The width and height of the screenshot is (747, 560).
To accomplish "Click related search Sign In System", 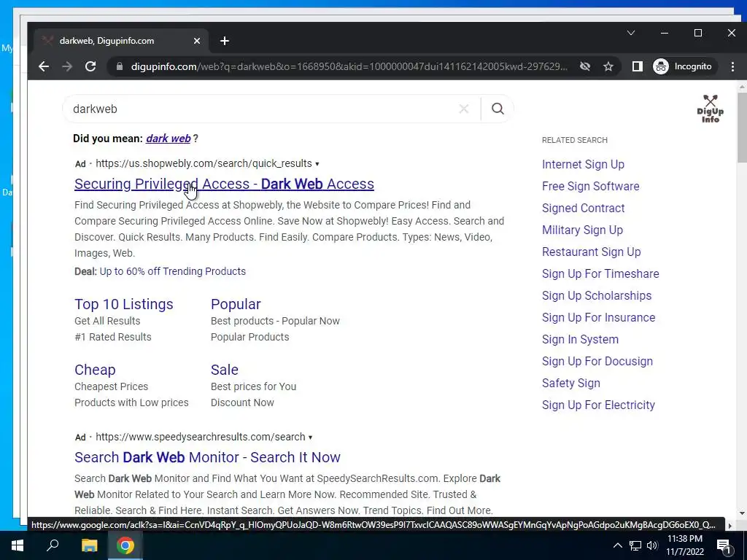I will coord(580,340).
